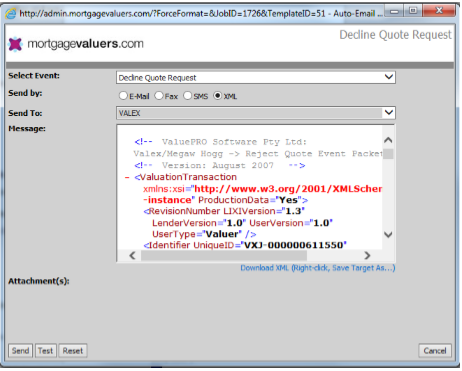The height and width of the screenshot is (371, 462).
Task: Click the Cancel button
Action: (435, 351)
